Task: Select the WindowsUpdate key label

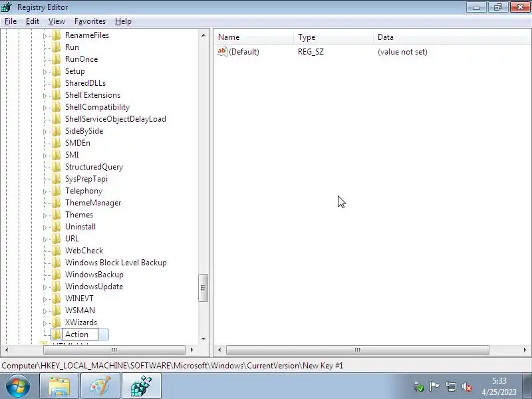Action: point(94,287)
